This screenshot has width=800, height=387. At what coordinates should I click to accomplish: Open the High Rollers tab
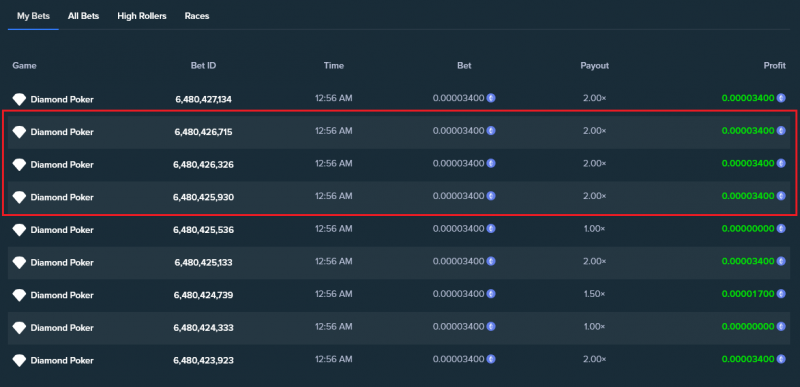coord(142,16)
